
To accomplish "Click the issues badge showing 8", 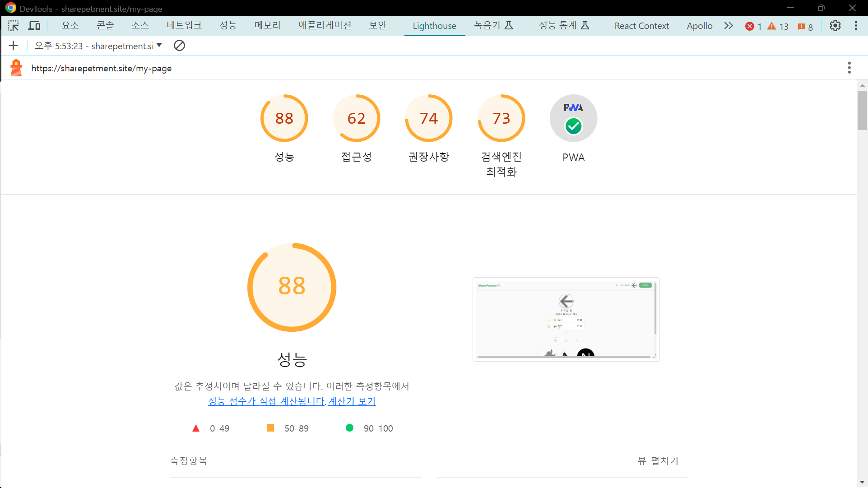I will point(805,26).
